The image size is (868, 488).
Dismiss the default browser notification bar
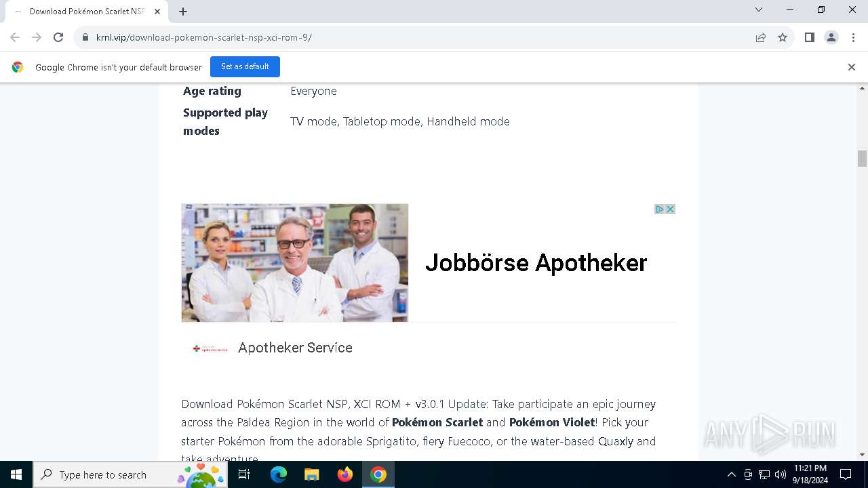click(x=852, y=67)
